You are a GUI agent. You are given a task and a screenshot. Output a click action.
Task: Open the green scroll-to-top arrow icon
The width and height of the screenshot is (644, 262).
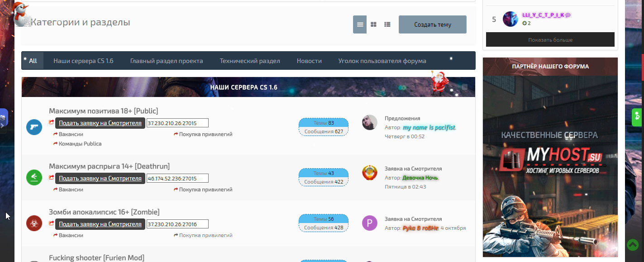click(632, 245)
